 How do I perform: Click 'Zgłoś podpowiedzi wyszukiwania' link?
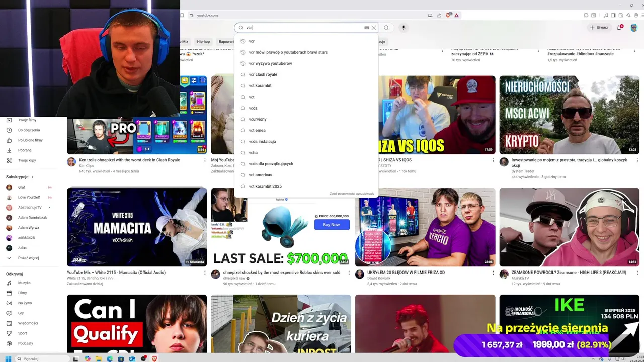tap(352, 194)
